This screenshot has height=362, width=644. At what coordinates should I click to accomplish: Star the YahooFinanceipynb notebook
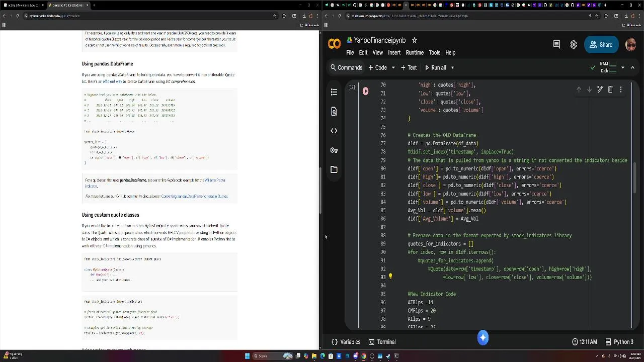tap(415, 40)
